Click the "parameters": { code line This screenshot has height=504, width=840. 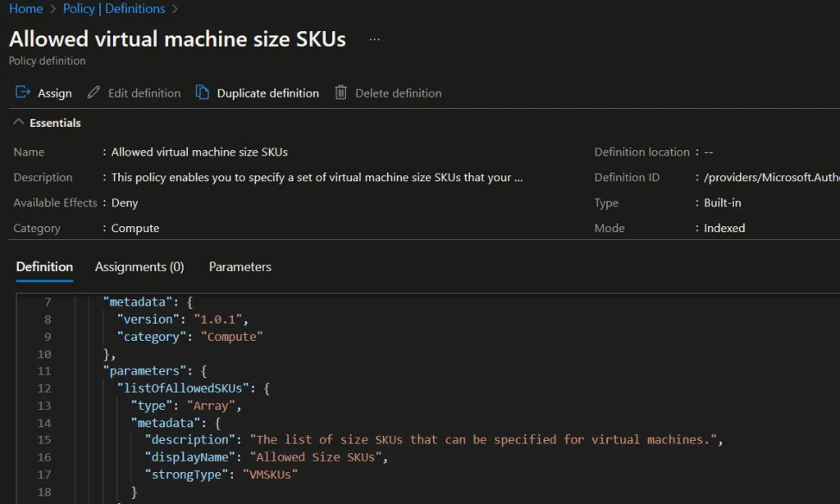coord(155,370)
